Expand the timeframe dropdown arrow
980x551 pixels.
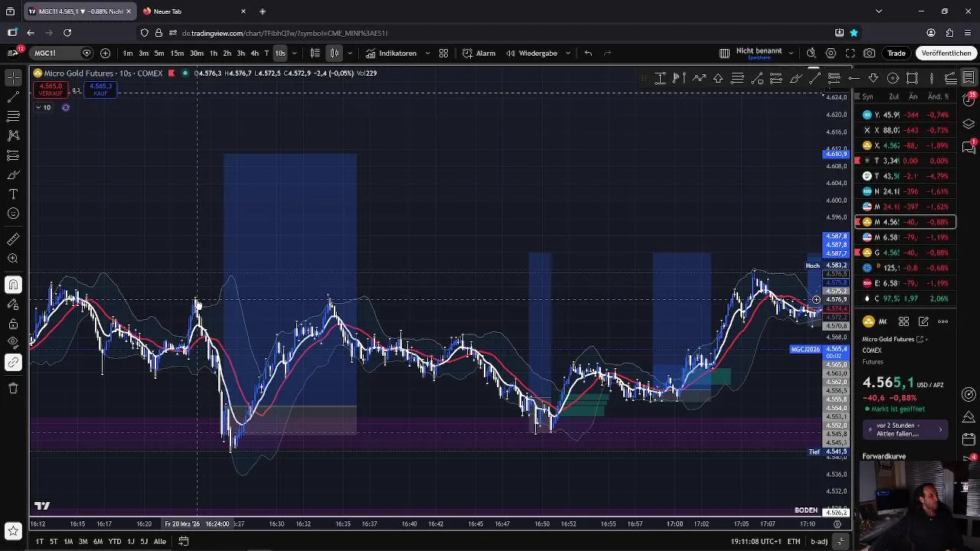click(x=296, y=53)
